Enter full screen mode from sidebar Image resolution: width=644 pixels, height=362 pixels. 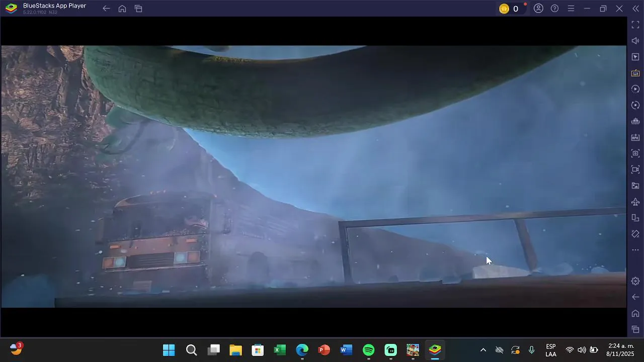click(635, 25)
